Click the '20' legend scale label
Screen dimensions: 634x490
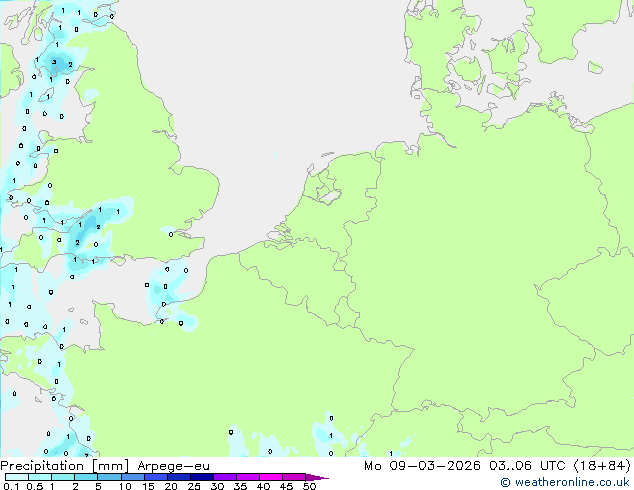coord(171,486)
